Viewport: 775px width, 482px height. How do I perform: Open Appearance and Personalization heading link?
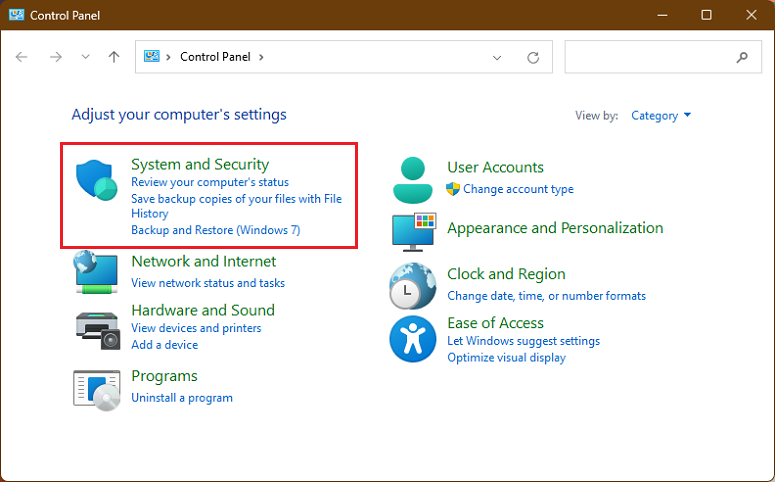pos(555,228)
